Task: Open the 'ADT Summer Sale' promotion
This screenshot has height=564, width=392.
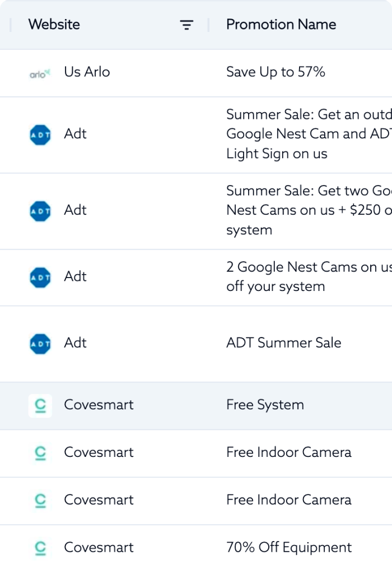Action: coord(283,343)
